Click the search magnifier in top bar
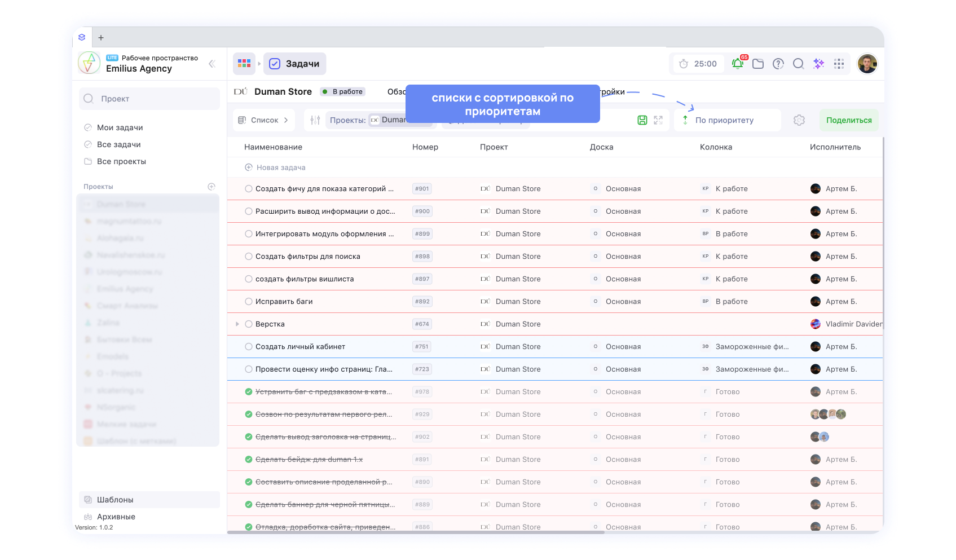 point(798,64)
